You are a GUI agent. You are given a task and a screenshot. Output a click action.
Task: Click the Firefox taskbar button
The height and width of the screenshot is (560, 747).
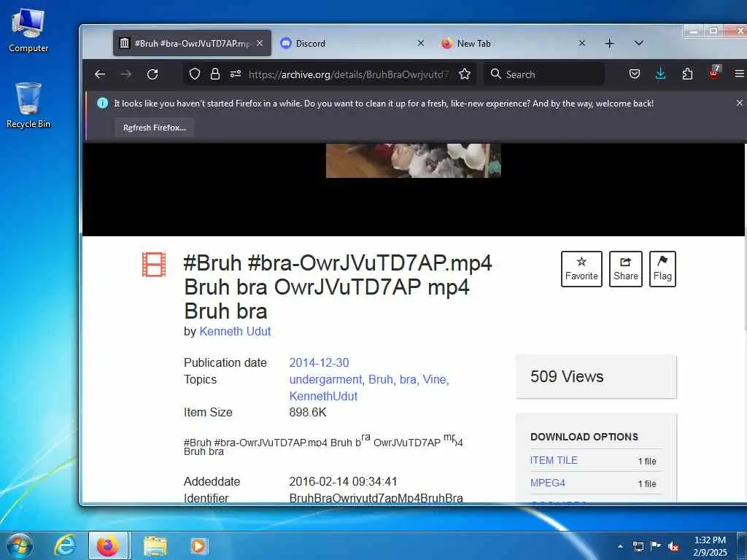pos(108,545)
